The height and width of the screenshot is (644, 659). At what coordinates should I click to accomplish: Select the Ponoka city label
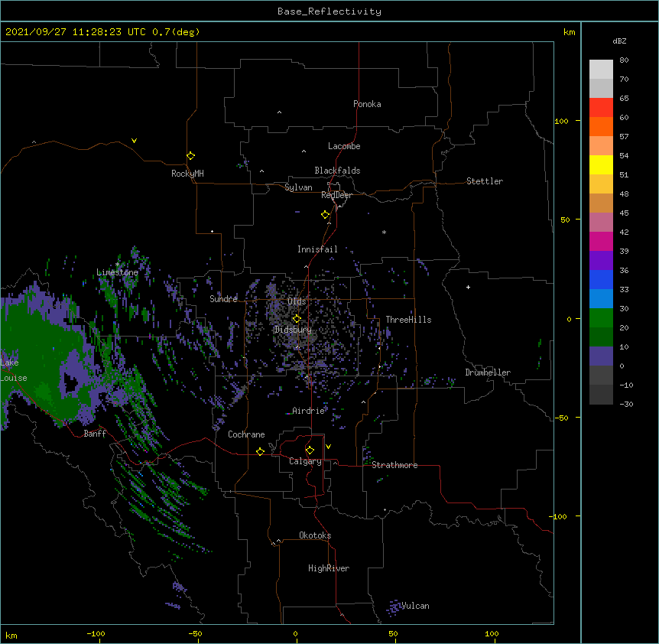click(367, 104)
